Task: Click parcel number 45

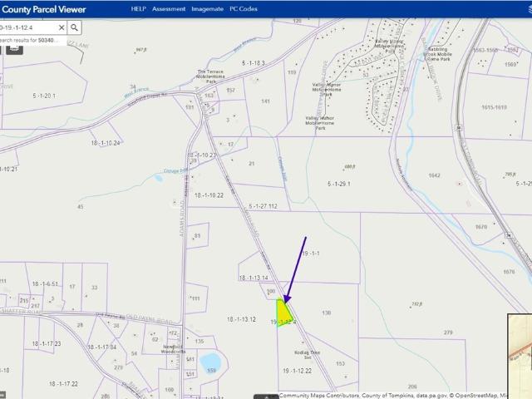Action: click(x=81, y=207)
